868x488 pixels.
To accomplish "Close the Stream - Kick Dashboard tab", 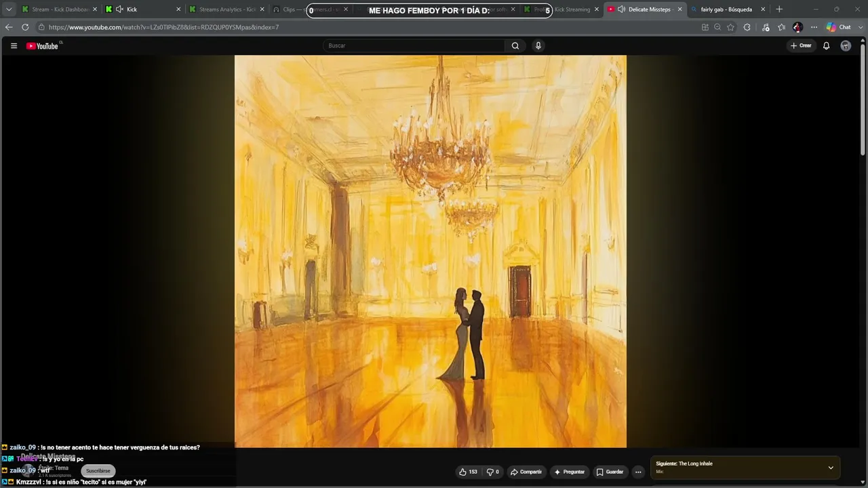I will coord(94,9).
